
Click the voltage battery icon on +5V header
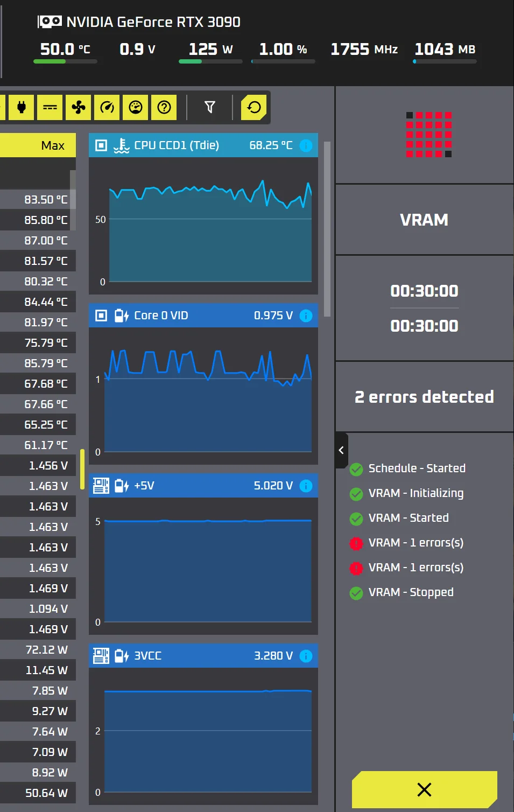click(122, 486)
